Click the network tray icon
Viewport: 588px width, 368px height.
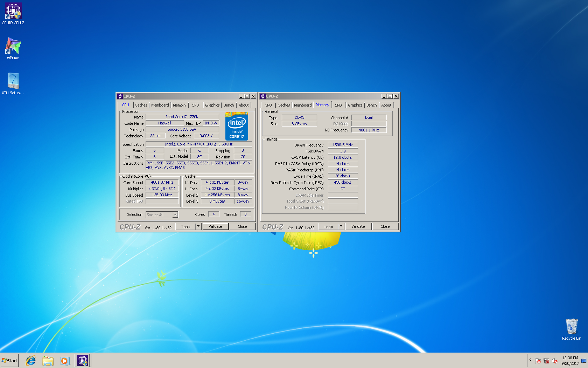coord(546,361)
